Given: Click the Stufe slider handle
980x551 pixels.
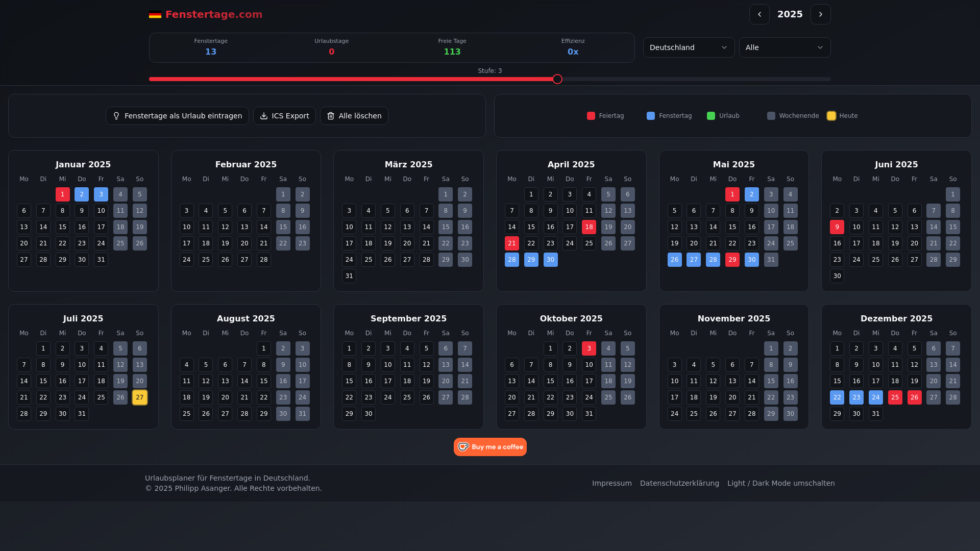Looking at the screenshot, I should click(557, 79).
